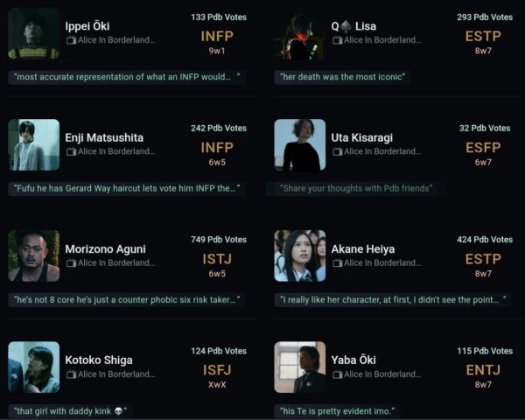Open the "Share your thoughts with Pdb friends" field
The image size is (525, 420).
click(x=357, y=188)
